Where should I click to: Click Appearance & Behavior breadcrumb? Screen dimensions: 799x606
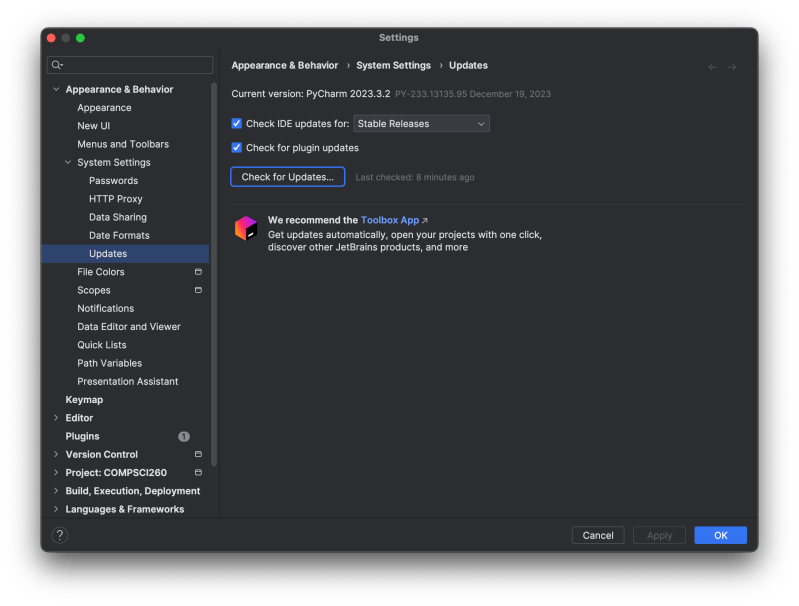pyautogui.click(x=285, y=65)
